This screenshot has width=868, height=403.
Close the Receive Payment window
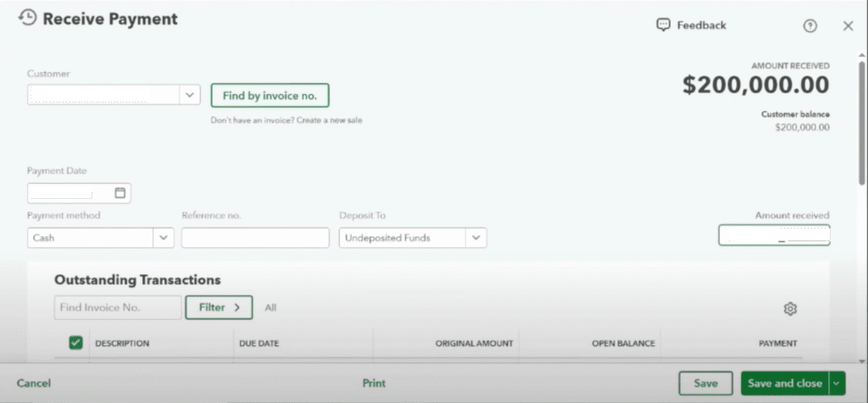(848, 26)
